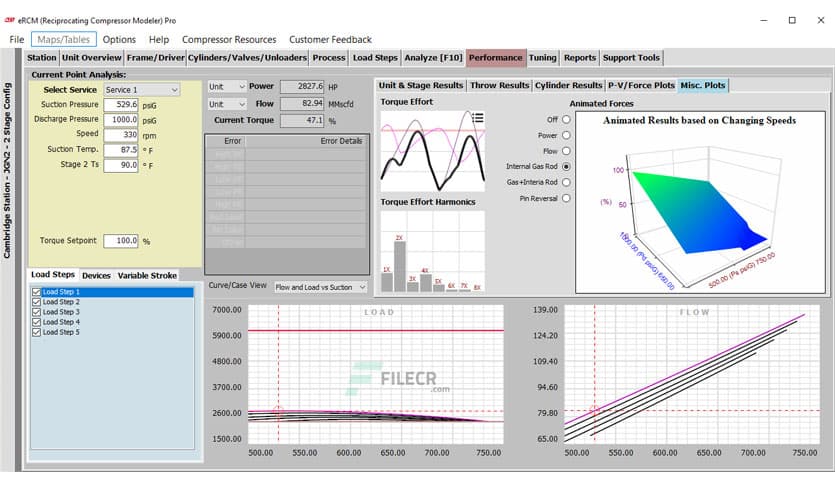Open the Select Service dropdown
Image resolution: width=836 pixels, height=484 pixels.
tap(142, 90)
